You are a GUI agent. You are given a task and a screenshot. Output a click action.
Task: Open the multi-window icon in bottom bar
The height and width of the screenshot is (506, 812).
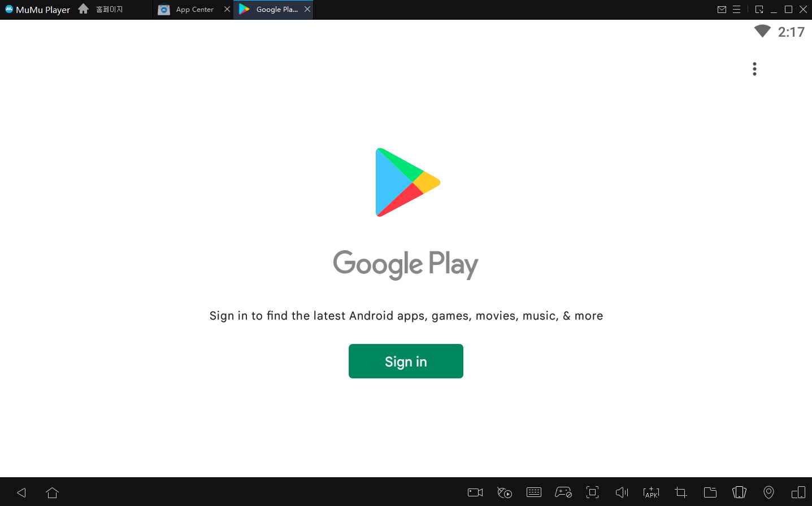click(x=798, y=492)
